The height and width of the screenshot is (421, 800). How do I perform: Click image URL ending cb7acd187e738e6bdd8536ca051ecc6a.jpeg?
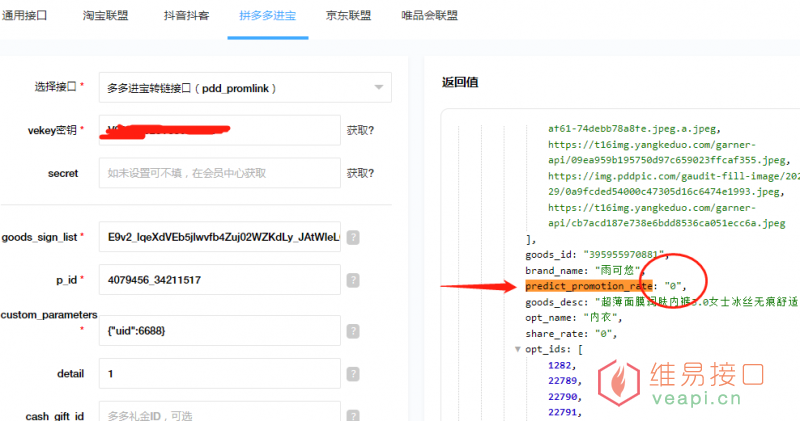[666, 216]
